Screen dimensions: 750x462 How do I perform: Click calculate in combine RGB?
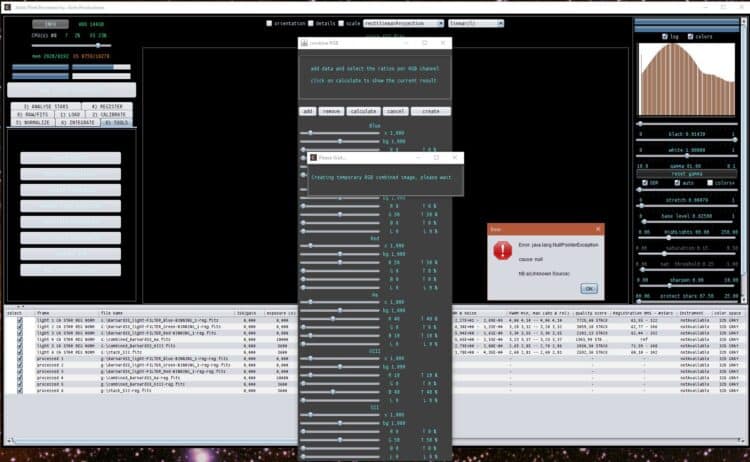[x=364, y=111]
